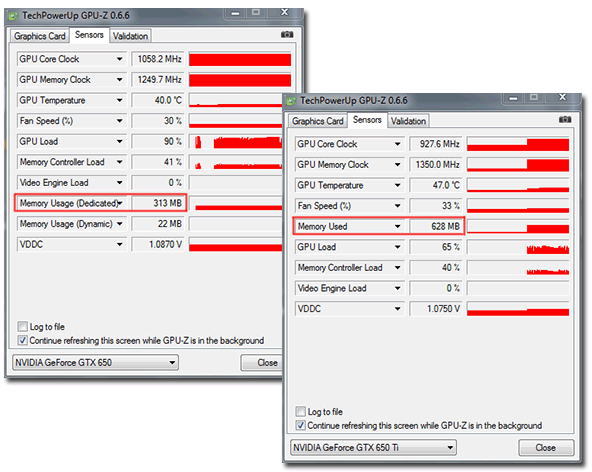Open Memory Controller Load dropdown in GTX 650 Ti window

(398, 268)
